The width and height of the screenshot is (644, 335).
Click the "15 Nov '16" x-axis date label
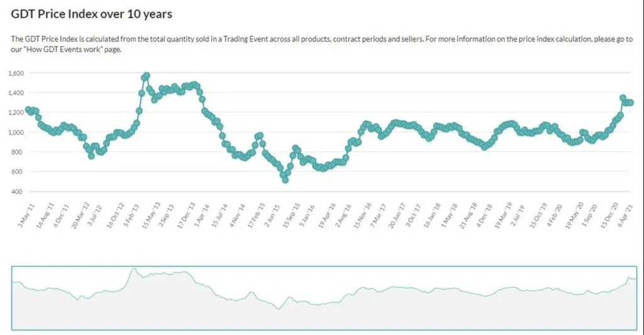point(362,215)
